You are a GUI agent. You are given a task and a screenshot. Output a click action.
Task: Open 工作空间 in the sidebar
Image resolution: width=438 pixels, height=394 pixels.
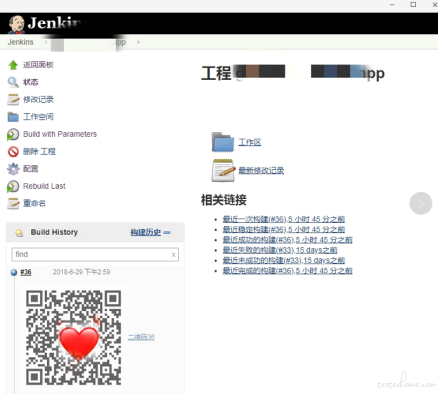(38, 117)
